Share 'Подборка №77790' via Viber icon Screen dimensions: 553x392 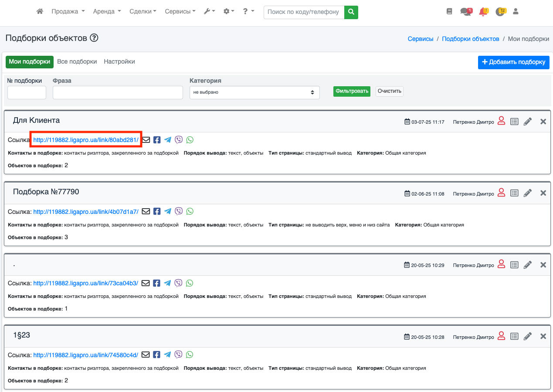pos(179,211)
